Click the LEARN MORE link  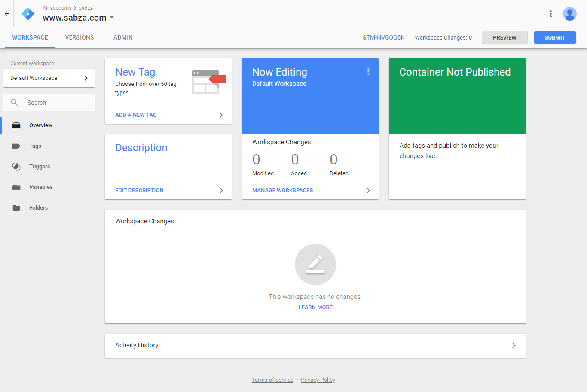315,307
